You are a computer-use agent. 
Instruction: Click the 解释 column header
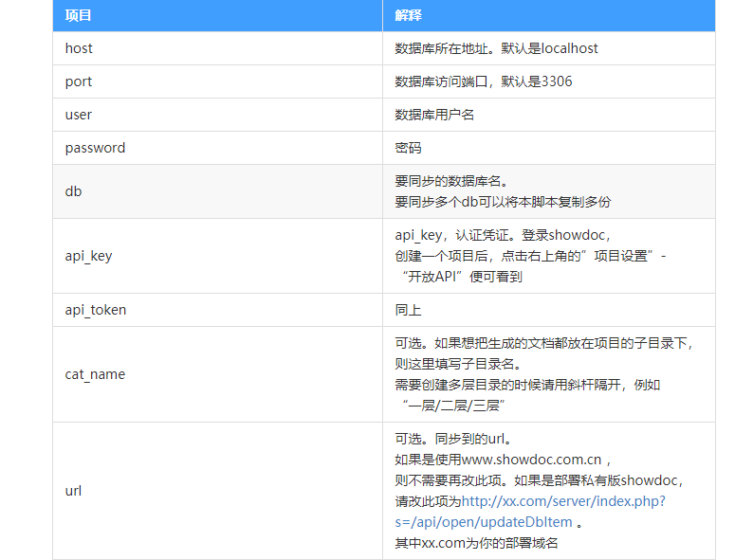coord(549,15)
